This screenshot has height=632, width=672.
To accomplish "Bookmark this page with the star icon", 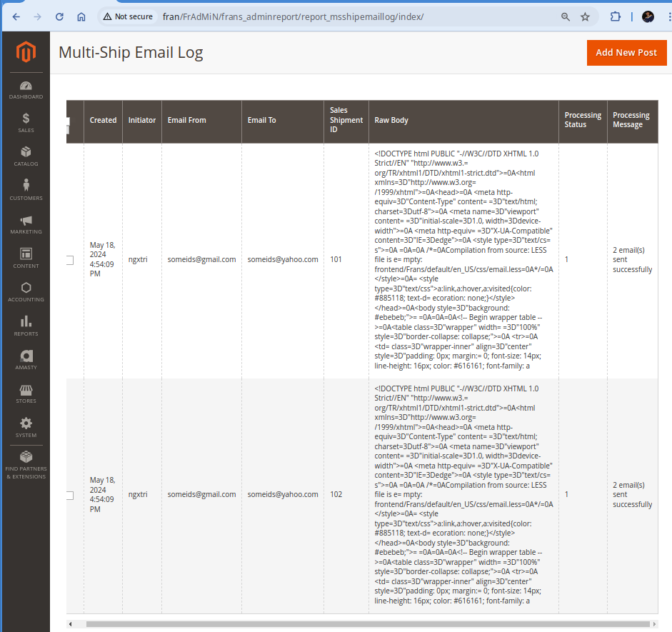I will (585, 16).
